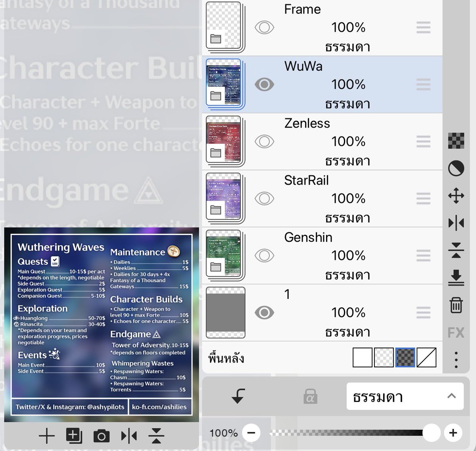Tap the 100% opacity value label
476x451 pixels.
pyautogui.click(x=223, y=433)
